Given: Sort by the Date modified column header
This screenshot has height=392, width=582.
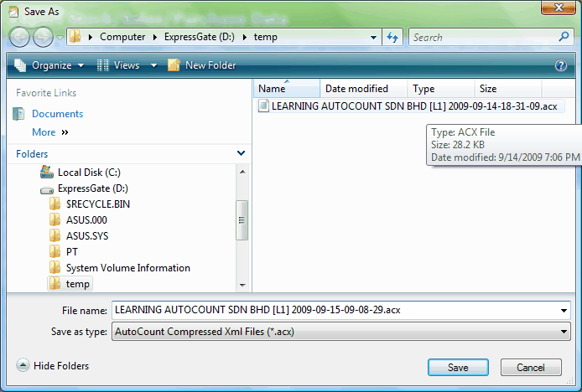Looking at the screenshot, I should [x=364, y=89].
